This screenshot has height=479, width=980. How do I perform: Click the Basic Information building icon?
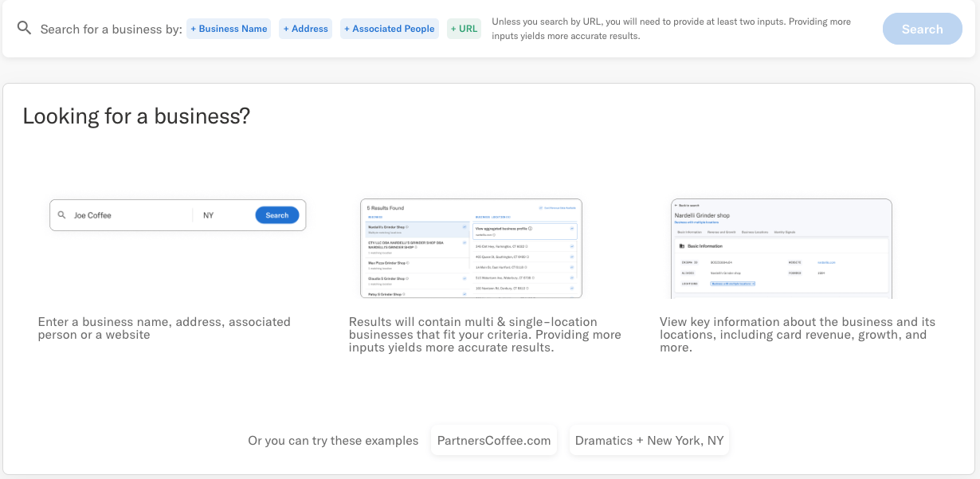(682, 246)
